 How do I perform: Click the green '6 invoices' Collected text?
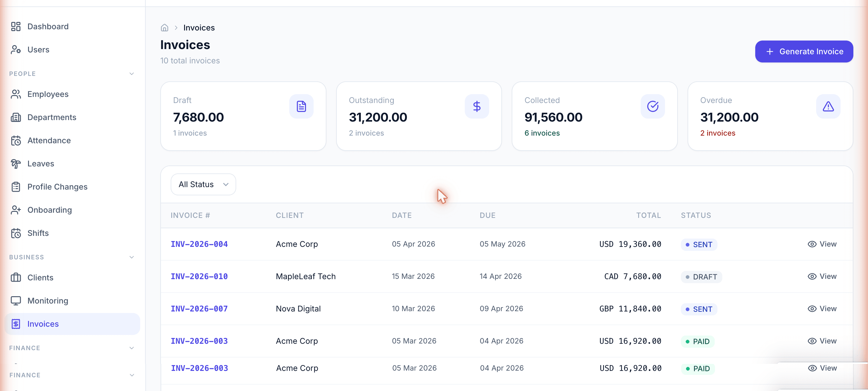542,133
